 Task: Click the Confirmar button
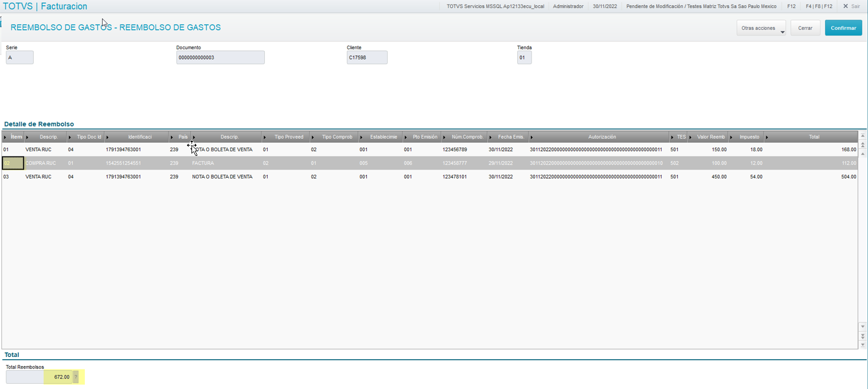(x=843, y=28)
